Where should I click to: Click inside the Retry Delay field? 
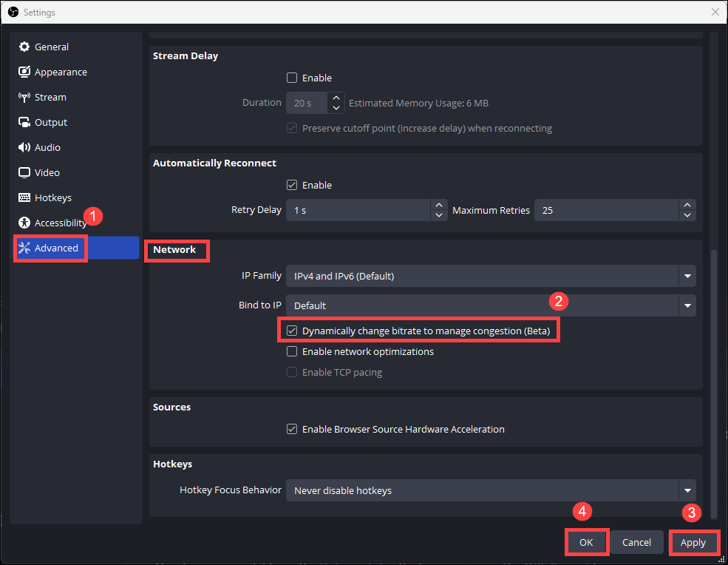[x=355, y=210]
